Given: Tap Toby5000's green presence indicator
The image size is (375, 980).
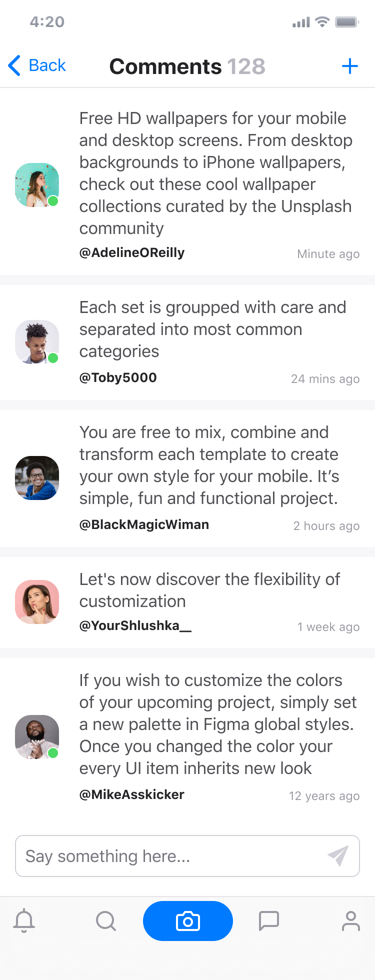Looking at the screenshot, I should (53, 358).
